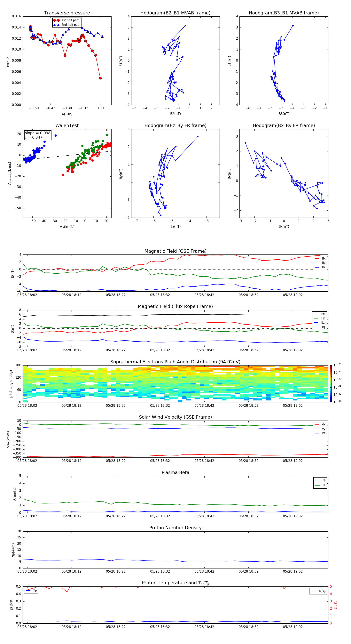Click the 'B3(nT)' x-axis label
The width and height of the screenshot is (351, 644).
pyautogui.click(x=284, y=114)
